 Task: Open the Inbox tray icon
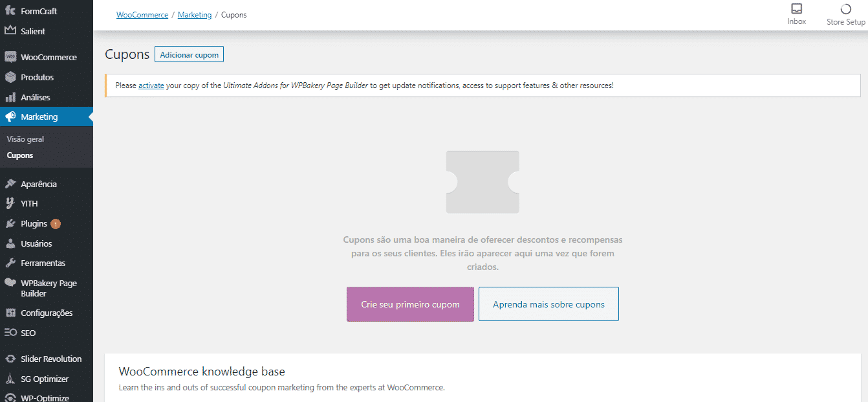point(797,9)
